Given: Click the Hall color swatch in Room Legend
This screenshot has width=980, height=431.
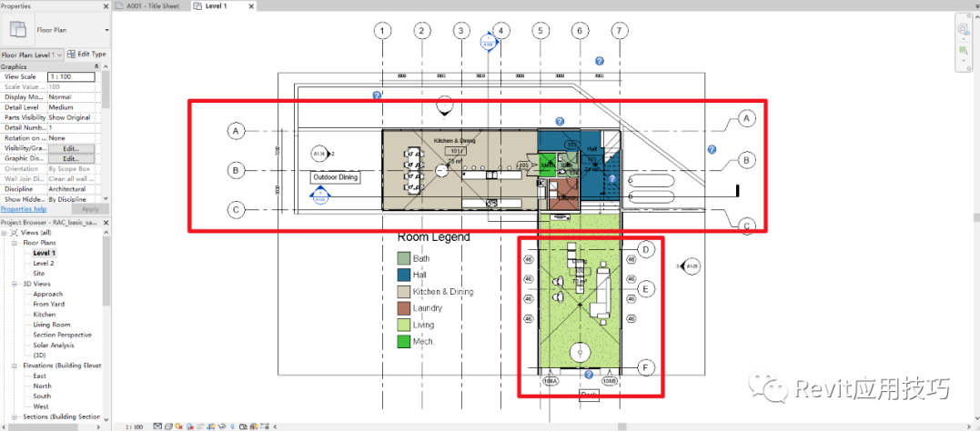Looking at the screenshot, I should [404, 275].
